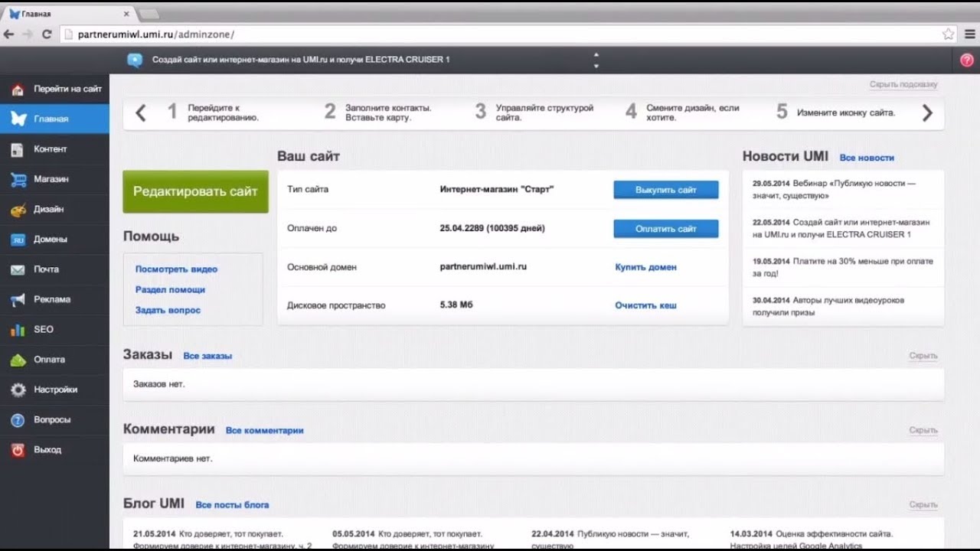Select step 5 Измените иконку сайта
Viewport: 980px width, 551px height.
pyautogui.click(x=835, y=112)
